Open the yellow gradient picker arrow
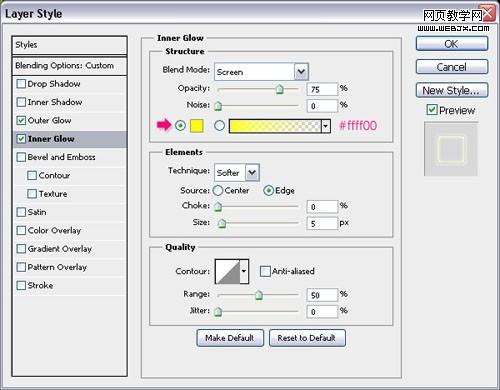Viewport: 500px width, 390px height. click(x=326, y=126)
